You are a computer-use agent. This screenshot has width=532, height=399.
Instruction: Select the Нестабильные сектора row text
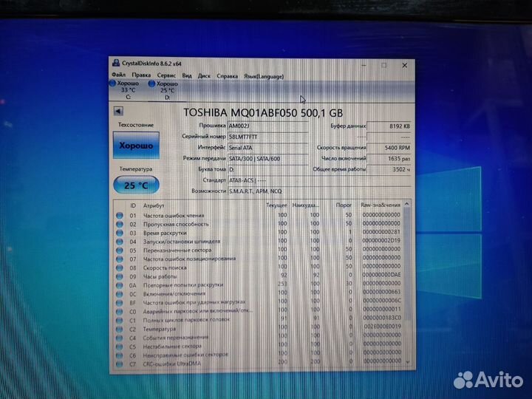coord(172,347)
